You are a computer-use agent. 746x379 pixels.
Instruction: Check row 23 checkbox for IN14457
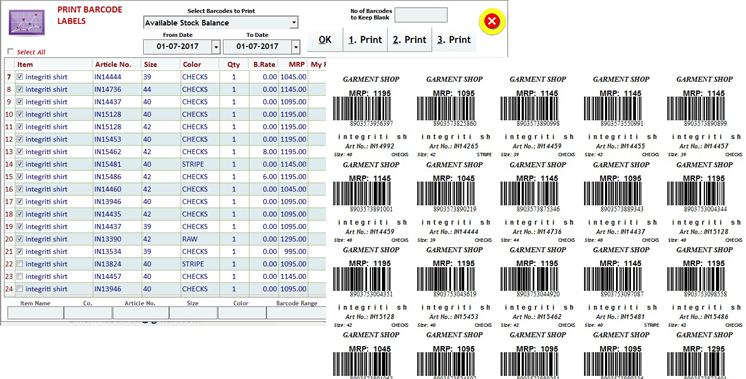pos(20,276)
